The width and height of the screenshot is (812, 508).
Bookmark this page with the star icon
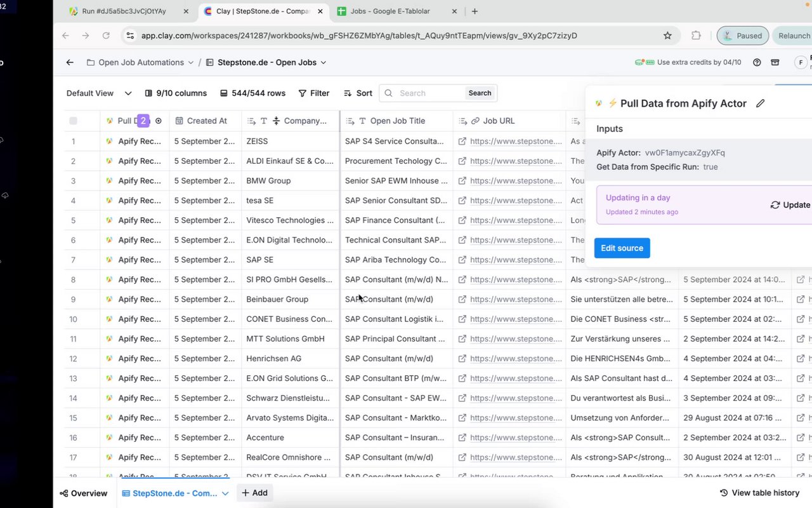point(667,36)
